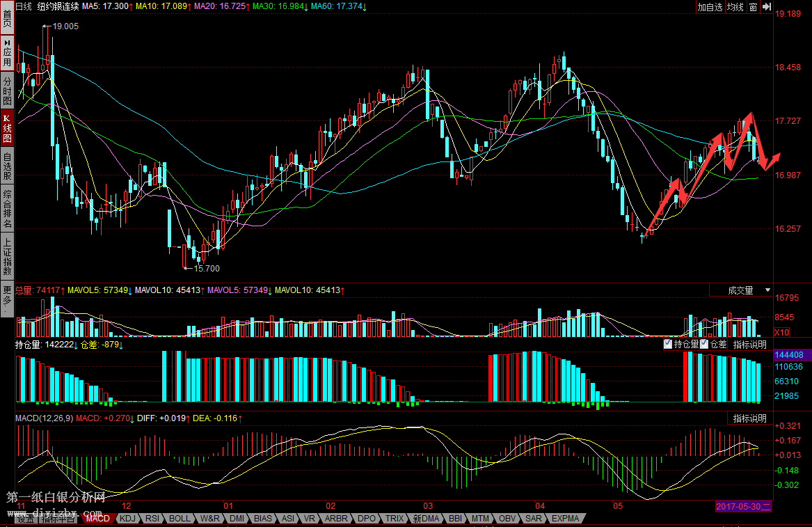
Task: Click the 窗 window icon button
Action: tap(753, 7)
